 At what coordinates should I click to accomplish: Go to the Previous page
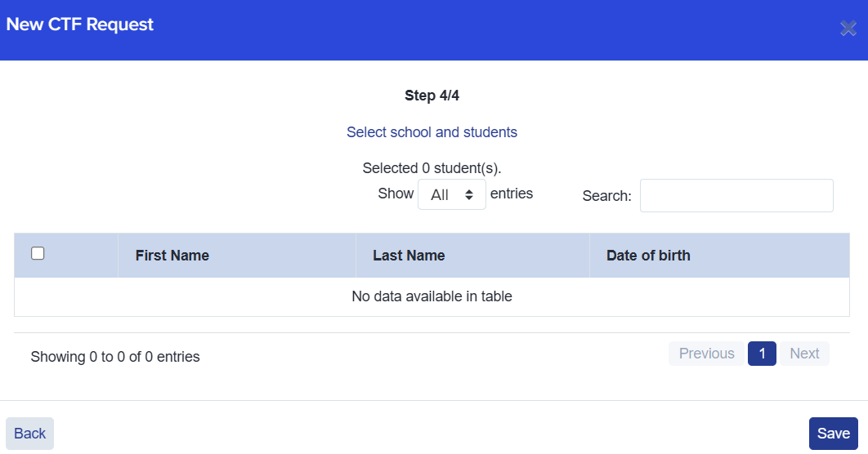click(706, 354)
